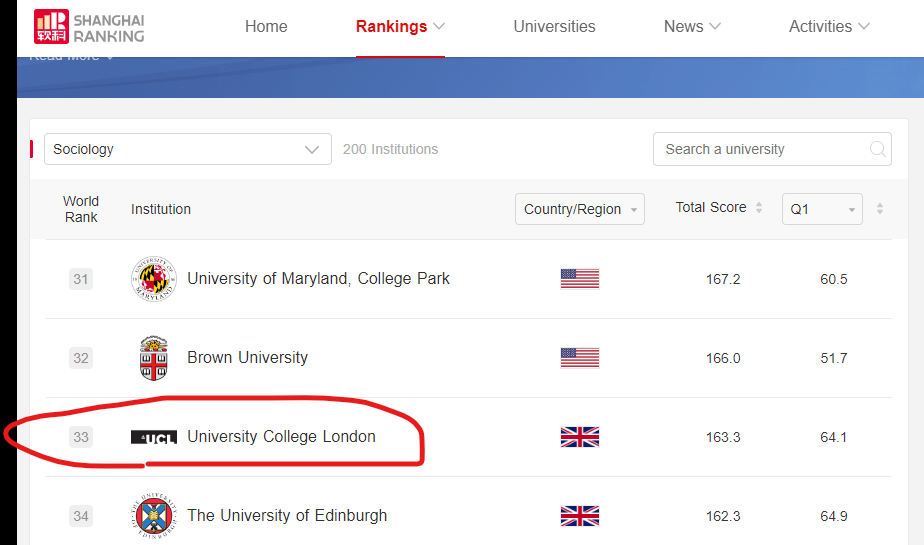Click the Brown University crest logo
The height and width of the screenshot is (545, 924).
click(x=153, y=358)
